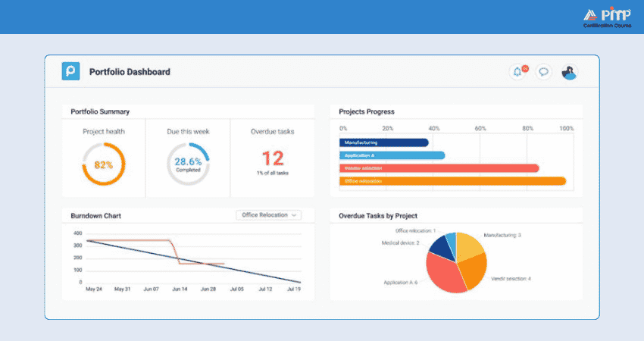Click the 28.6% Due this week gauge
644x341 pixels.
pos(188,164)
